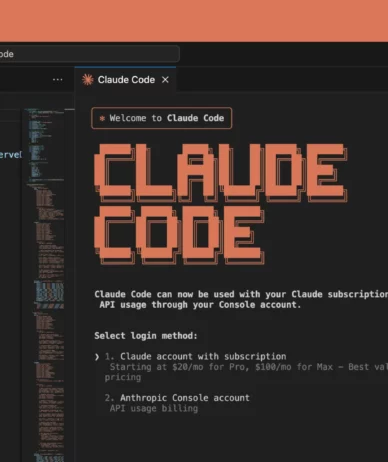The image size is (388, 462).
Task: Click the asterisk icon in welcome banner
Action: click(102, 118)
